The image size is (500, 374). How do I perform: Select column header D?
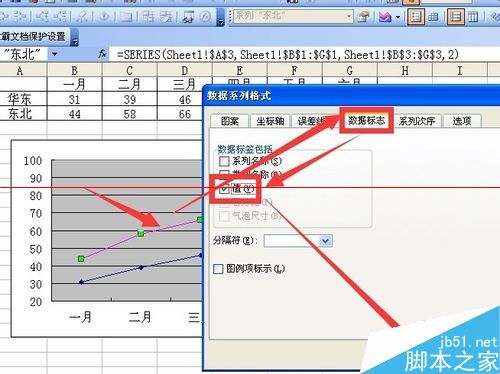[184, 70]
